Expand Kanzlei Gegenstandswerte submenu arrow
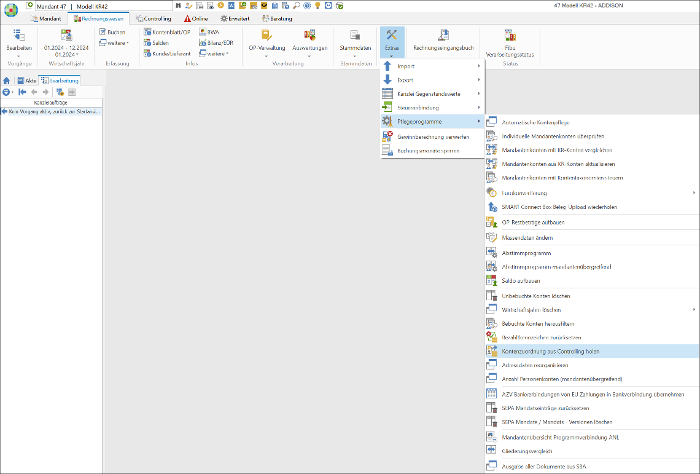The height and width of the screenshot is (474, 700). tap(479, 94)
